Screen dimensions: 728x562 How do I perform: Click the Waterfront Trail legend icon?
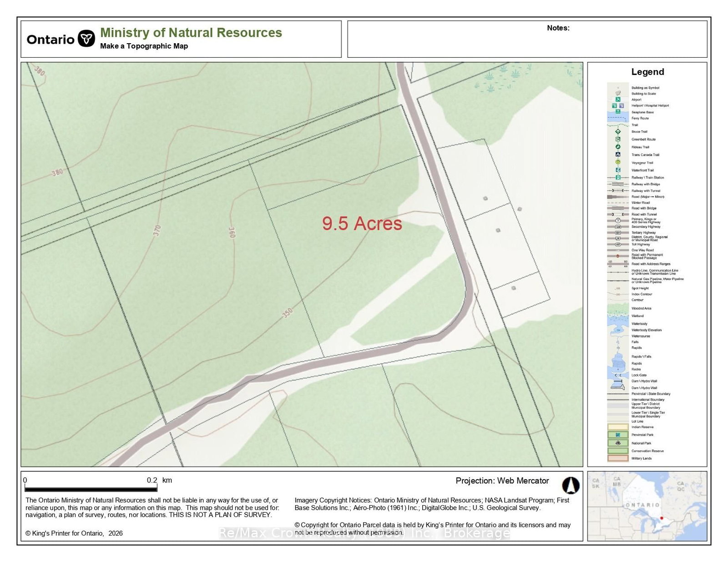pos(618,170)
